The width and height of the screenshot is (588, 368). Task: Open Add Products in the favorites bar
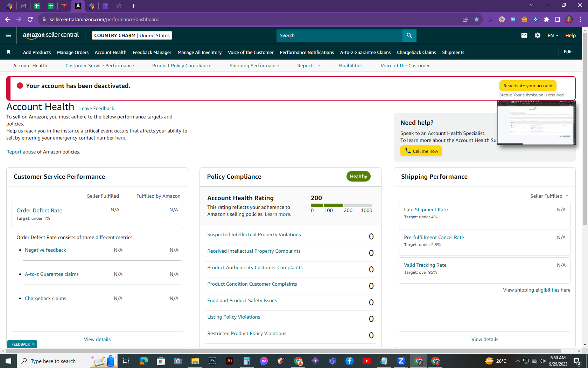click(37, 52)
